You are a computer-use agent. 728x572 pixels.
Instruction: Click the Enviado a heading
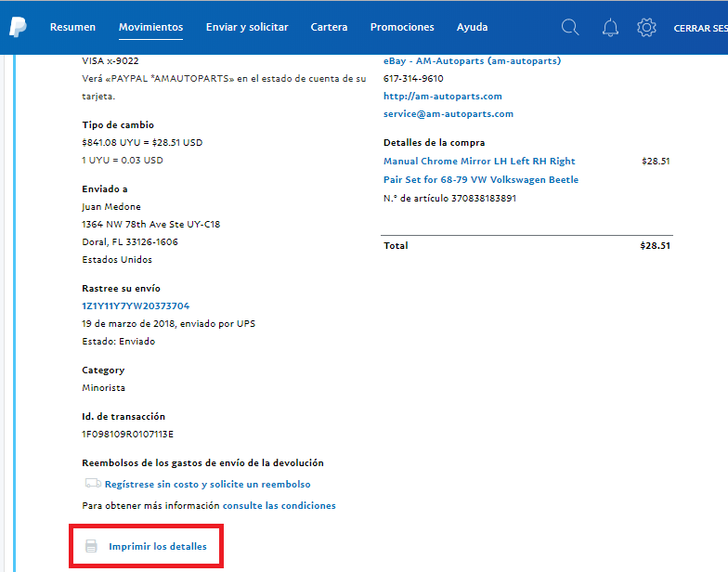tap(105, 189)
